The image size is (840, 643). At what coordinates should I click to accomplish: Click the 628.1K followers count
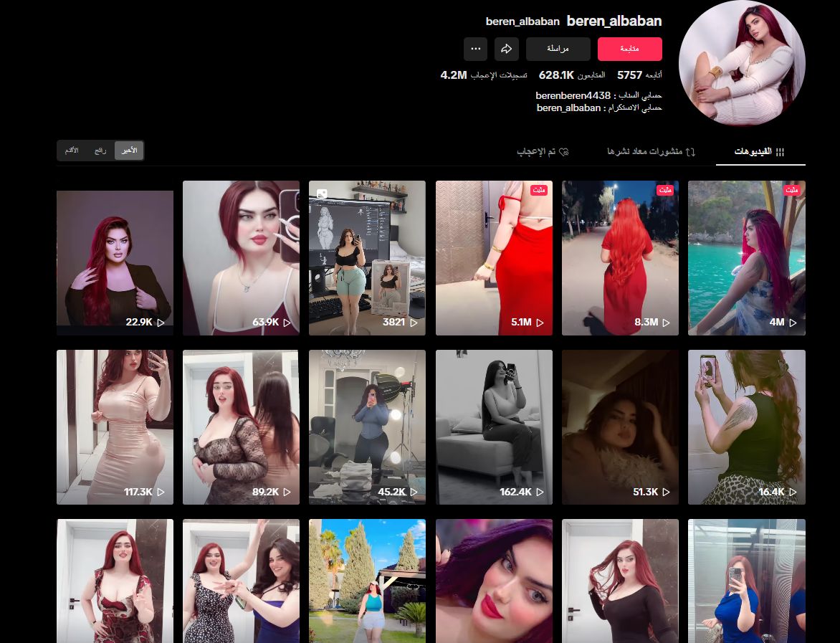coord(556,75)
